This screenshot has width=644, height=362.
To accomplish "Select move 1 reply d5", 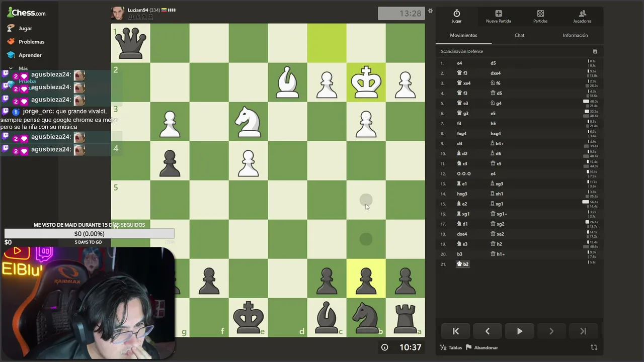I will click(493, 63).
